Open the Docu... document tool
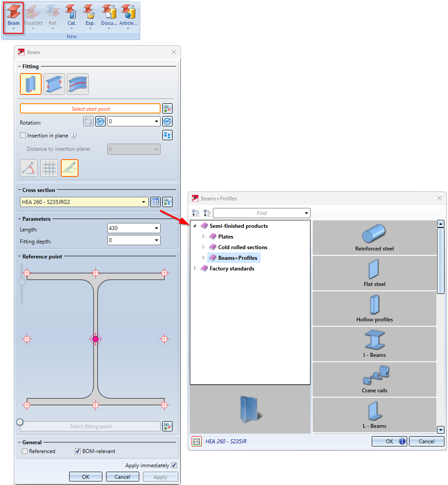The width and height of the screenshot is (448, 485). click(x=109, y=18)
